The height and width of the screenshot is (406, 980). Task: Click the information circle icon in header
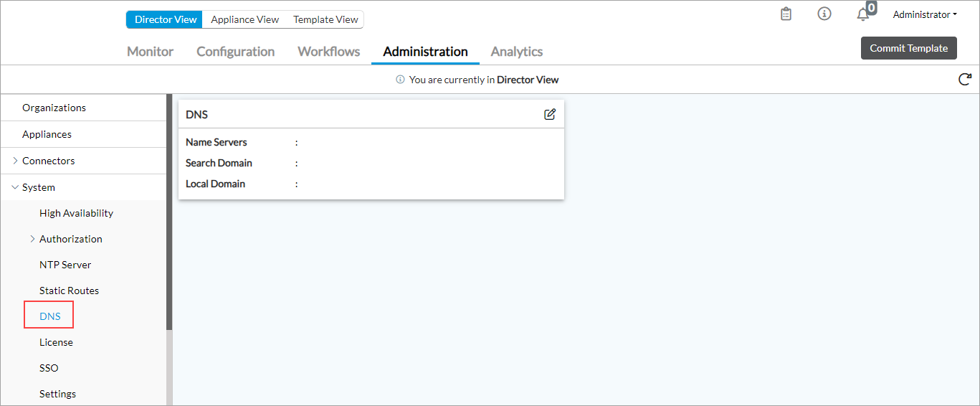(x=824, y=14)
